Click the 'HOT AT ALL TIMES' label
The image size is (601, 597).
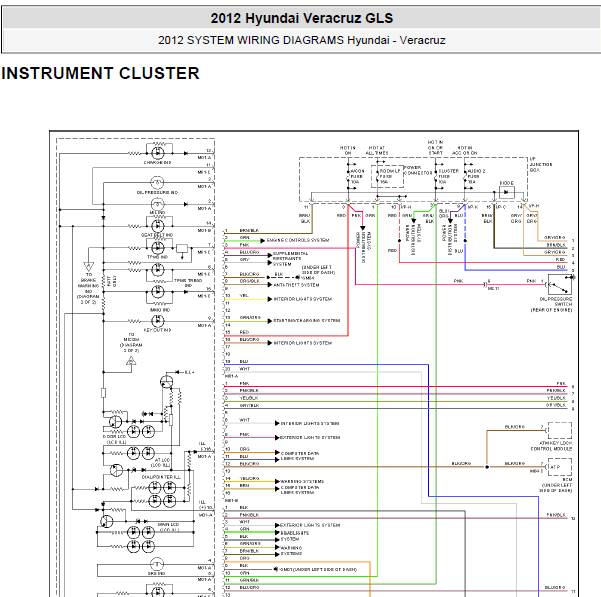377,150
